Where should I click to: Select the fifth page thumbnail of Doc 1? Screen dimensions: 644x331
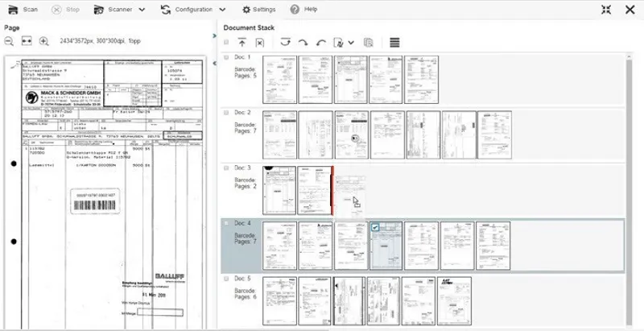(421, 80)
